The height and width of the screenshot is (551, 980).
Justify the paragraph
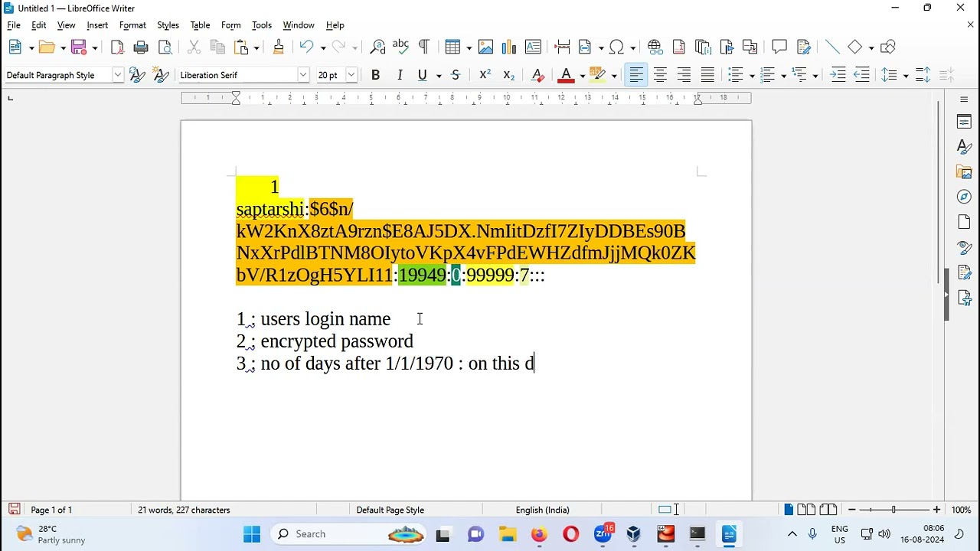coord(707,75)
